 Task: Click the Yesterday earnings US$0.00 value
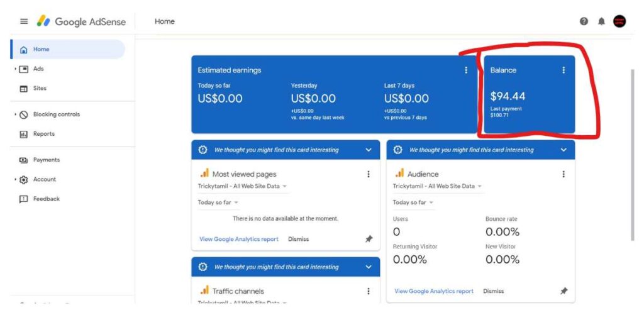pos(313,99)
